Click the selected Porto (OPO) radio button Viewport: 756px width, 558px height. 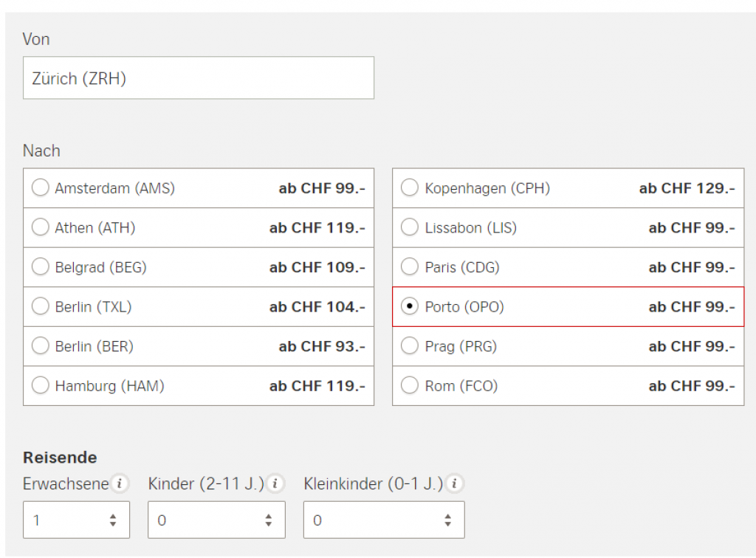click(410, 307)
